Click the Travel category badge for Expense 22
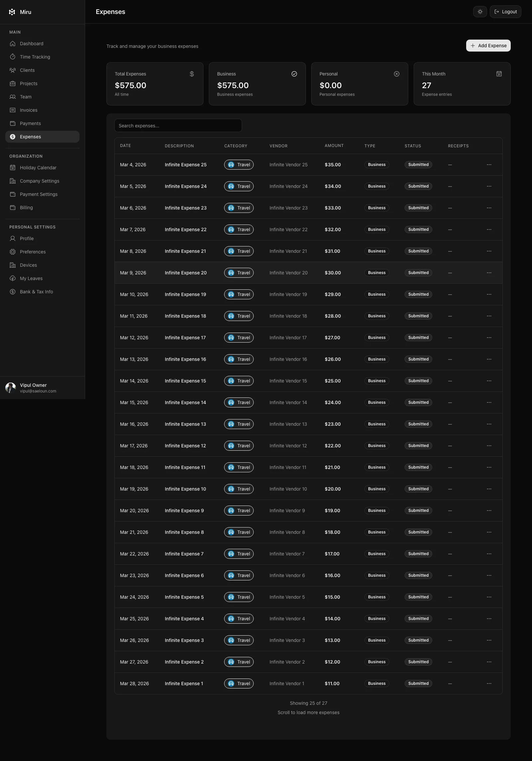 click(x=239, y=229)
